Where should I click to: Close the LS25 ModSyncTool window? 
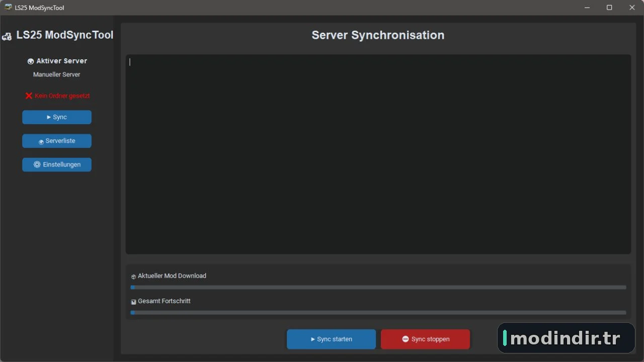[x=632, y=8]
